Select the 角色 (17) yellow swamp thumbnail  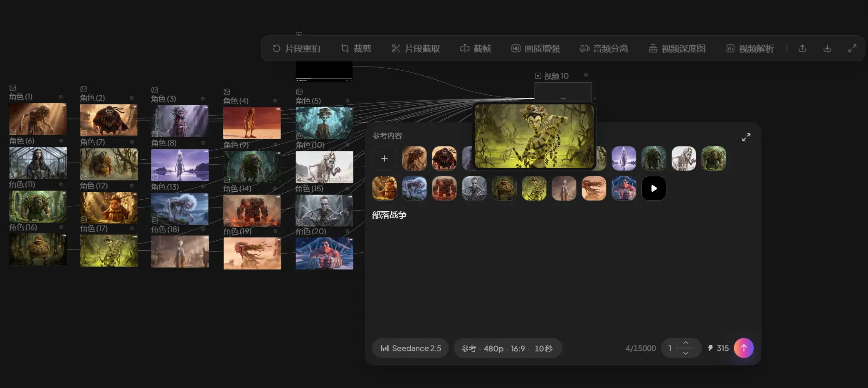[109, 250]
